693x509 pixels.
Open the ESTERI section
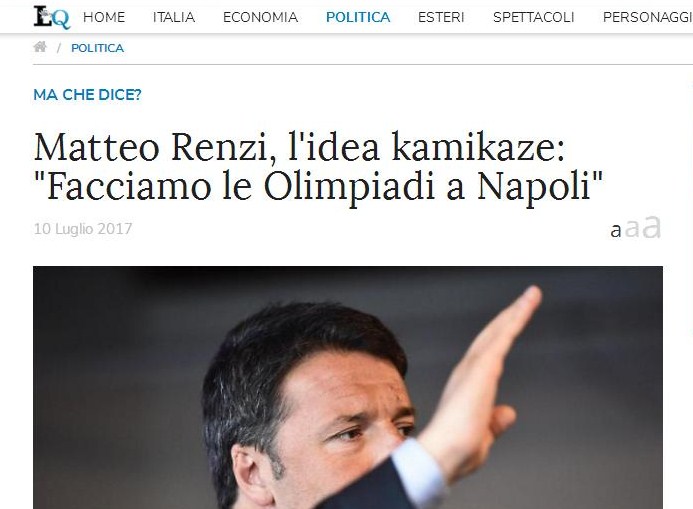441,17
